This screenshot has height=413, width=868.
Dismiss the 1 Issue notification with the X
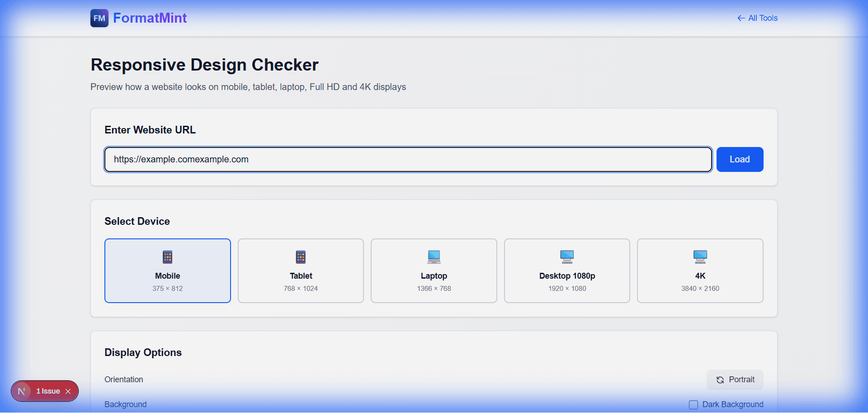click(68, 391)
